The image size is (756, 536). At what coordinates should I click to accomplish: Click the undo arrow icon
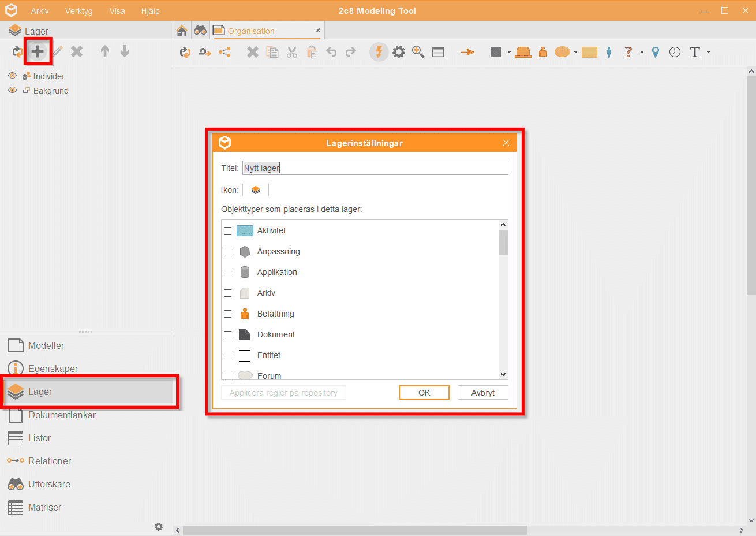pos(331,53)
